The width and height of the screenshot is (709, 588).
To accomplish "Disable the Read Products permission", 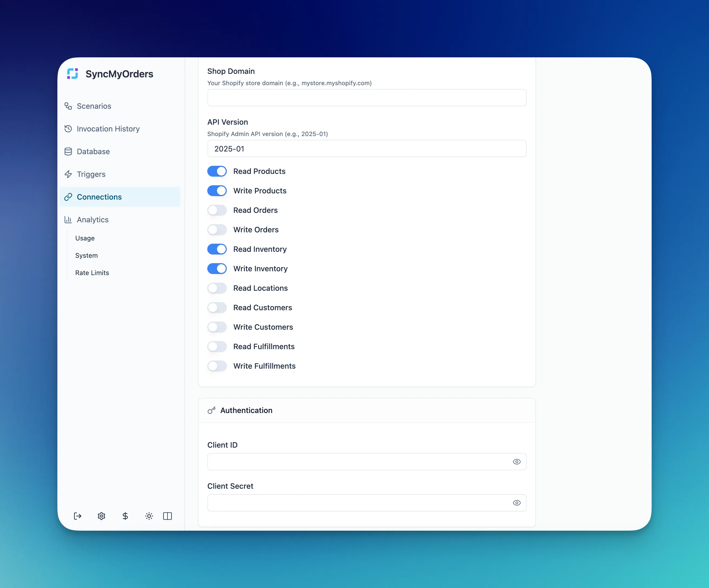I will click(x=217, y=171).
